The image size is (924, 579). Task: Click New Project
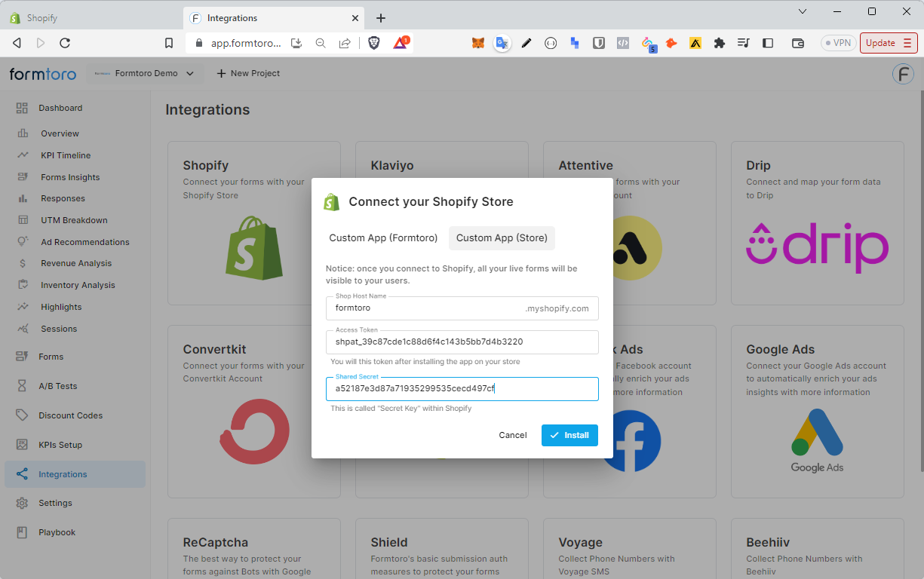click(x=248, y=73)
